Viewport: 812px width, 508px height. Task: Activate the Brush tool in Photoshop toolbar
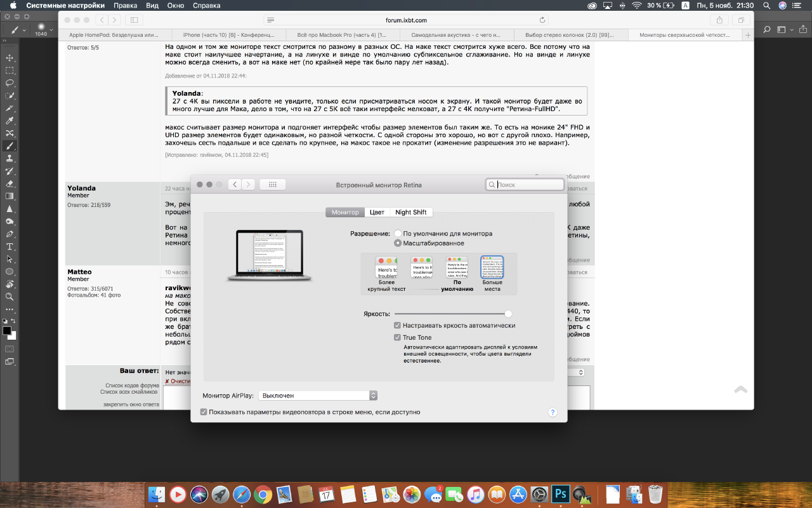click(x=10, y=145)
